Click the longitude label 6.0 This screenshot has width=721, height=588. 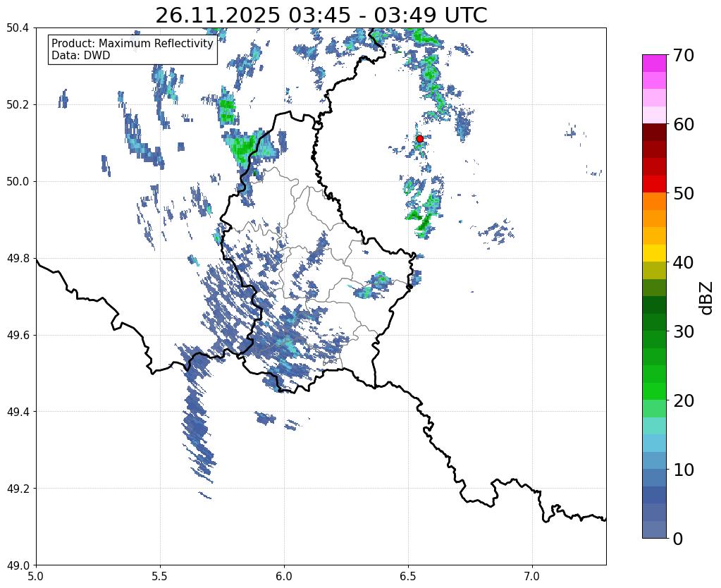284,576
